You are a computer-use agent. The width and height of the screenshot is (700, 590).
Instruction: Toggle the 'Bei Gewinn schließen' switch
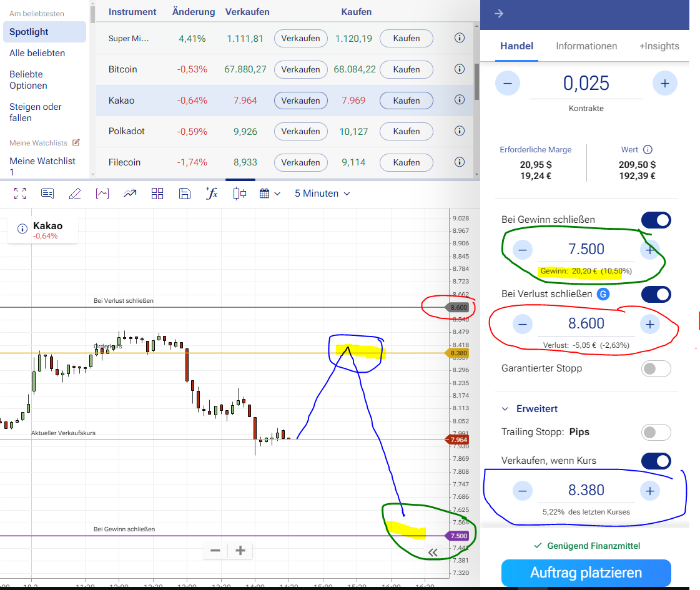click(656, 220)
